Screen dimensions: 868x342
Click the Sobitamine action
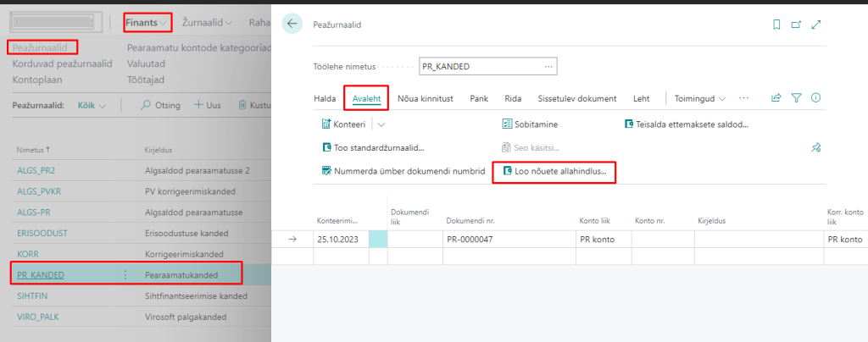tap(536, 124)
